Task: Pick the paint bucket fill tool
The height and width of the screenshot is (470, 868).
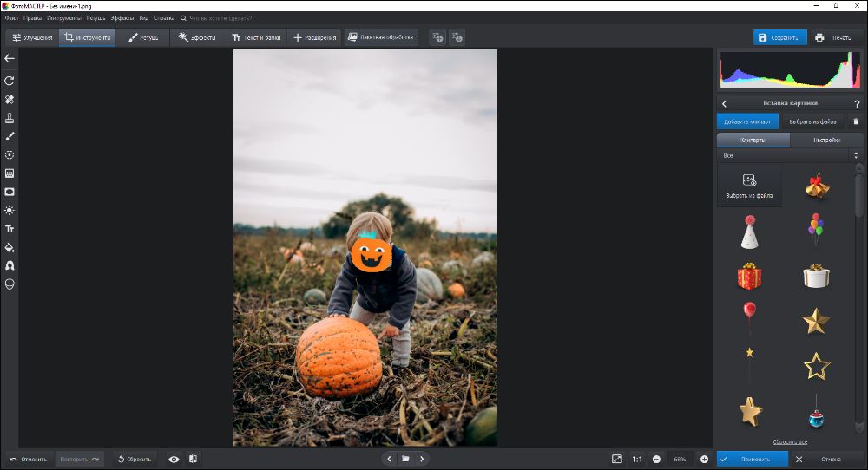Action: coord(10,247)
